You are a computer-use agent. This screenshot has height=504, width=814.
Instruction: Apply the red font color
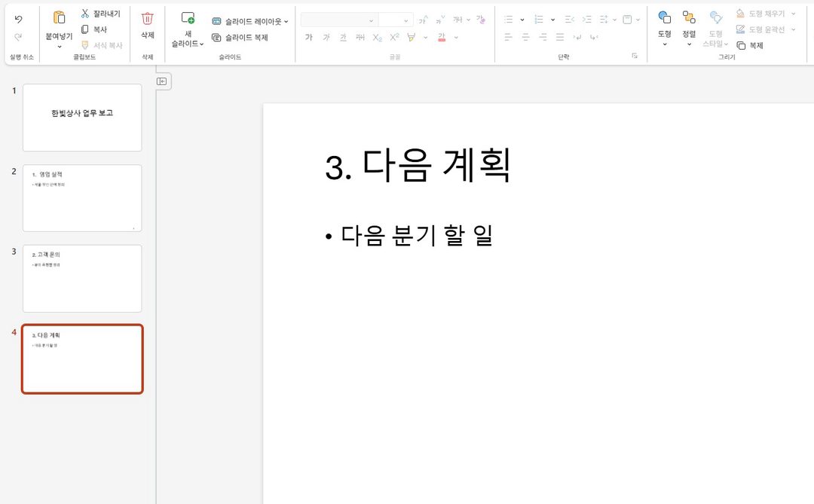coord(442,38)
